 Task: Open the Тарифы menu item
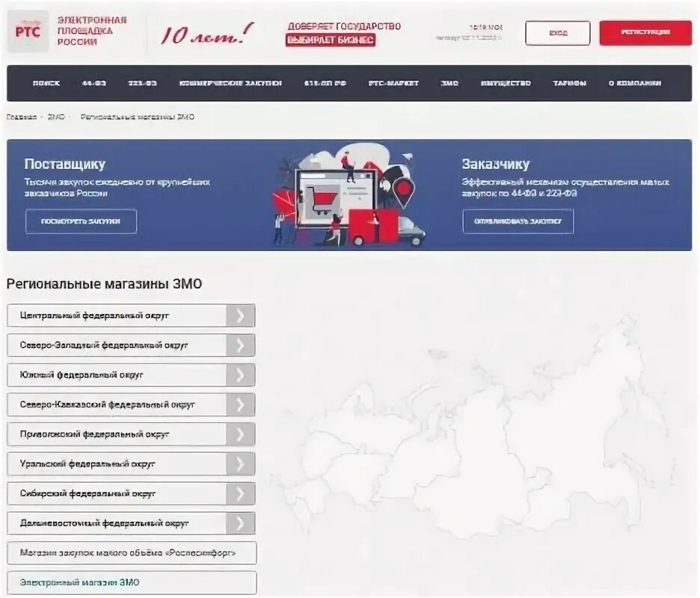[570, 83]
